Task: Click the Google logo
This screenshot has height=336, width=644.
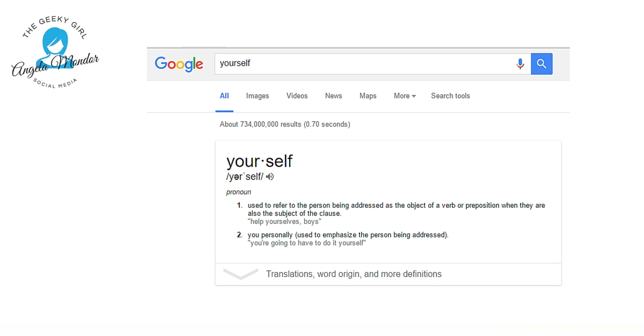Action: tap(179, 64)
